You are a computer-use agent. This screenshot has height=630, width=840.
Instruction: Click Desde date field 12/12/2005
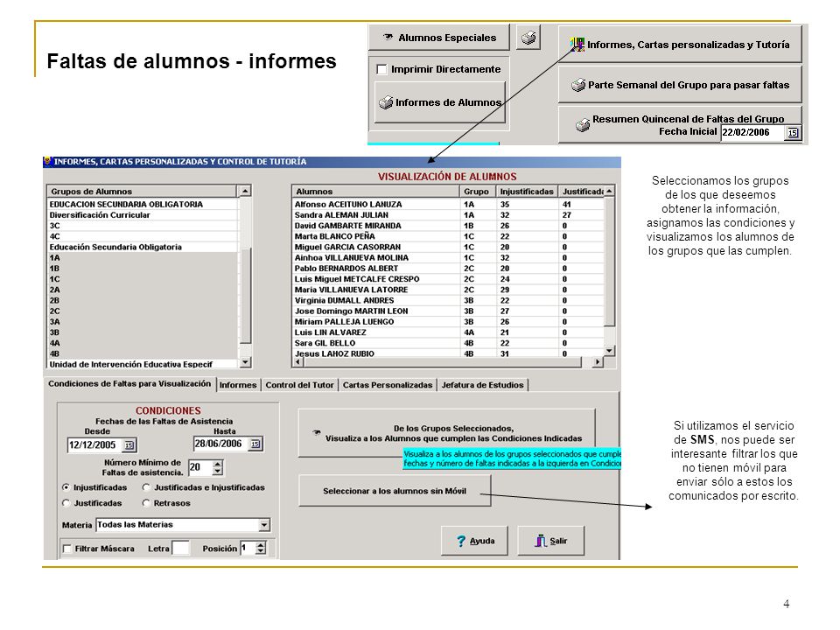(x=94, y=445)
